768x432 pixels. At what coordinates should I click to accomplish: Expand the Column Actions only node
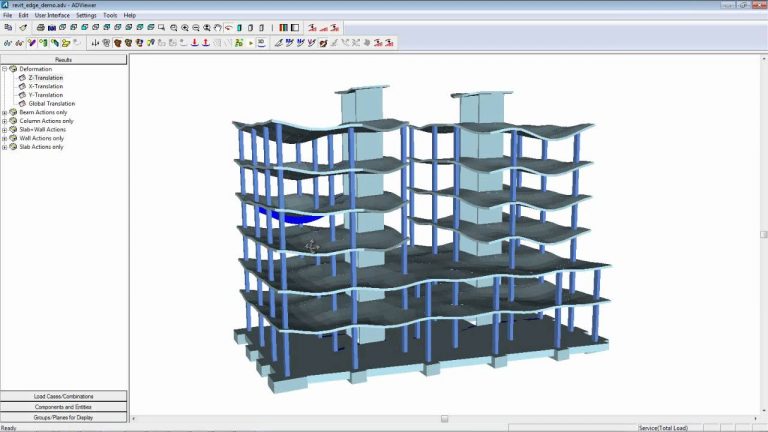pos(4,121)
